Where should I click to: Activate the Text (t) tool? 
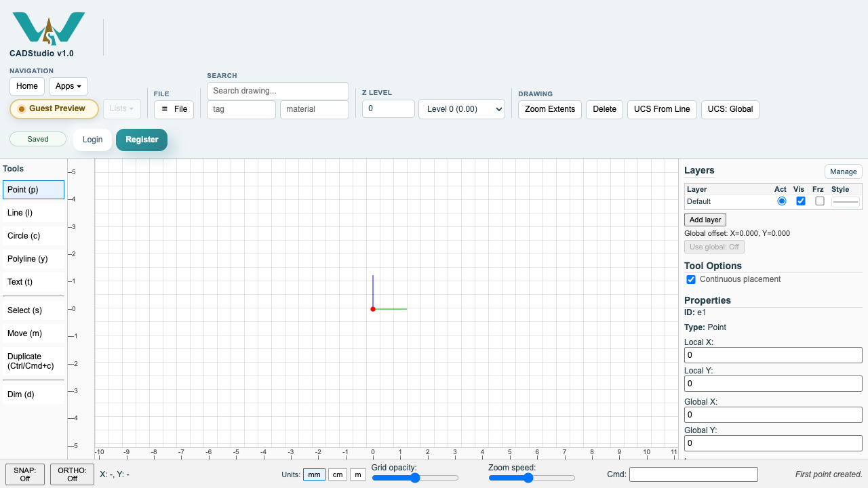coord(33,282)
